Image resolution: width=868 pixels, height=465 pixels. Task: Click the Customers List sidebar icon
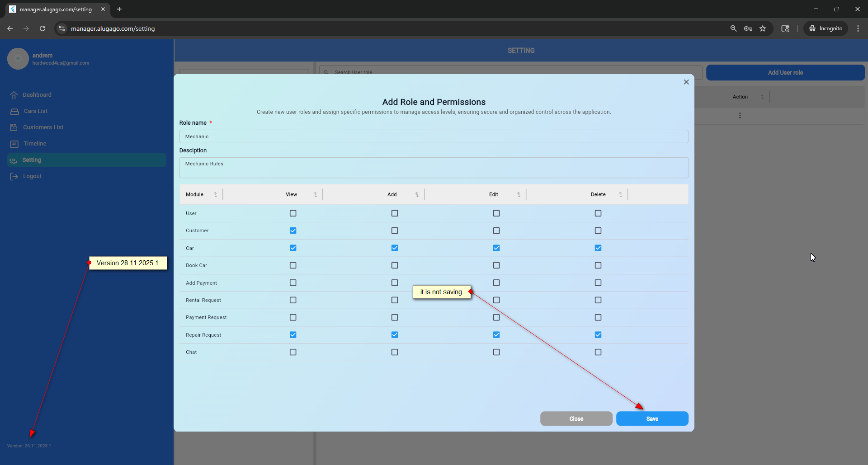[x=14, y=127]
